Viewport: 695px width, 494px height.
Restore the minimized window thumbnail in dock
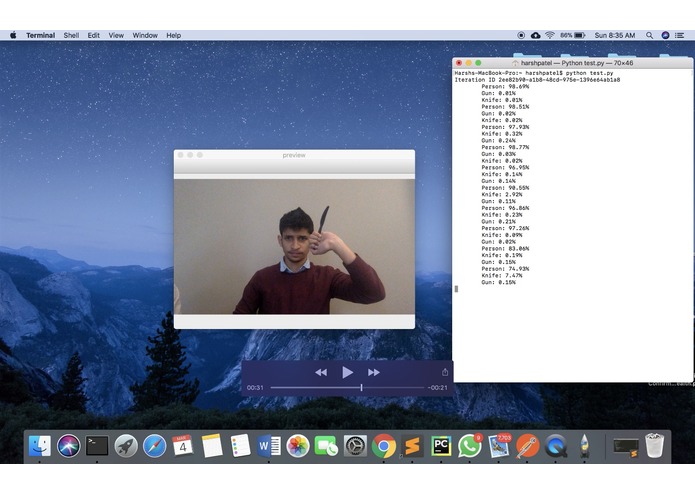pos(626,447)
